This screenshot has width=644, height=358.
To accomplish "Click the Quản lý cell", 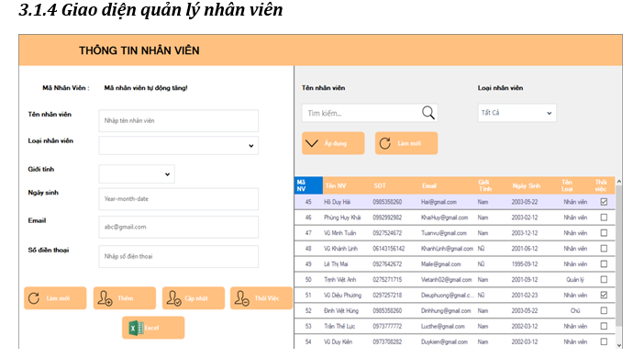I will (575, 279).
